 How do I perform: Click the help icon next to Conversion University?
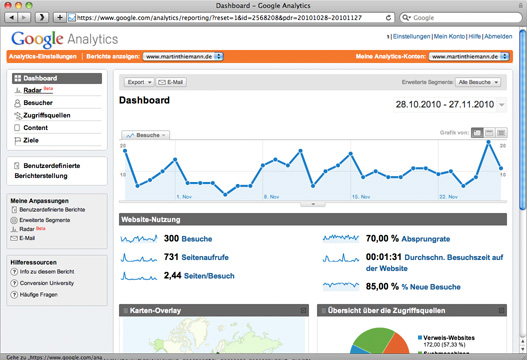coord(14,283)
